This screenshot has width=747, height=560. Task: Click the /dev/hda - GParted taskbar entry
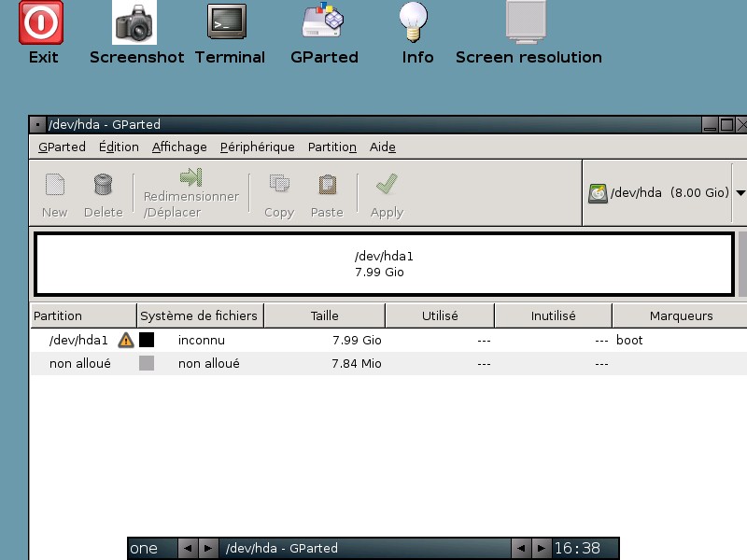(365, 548)
